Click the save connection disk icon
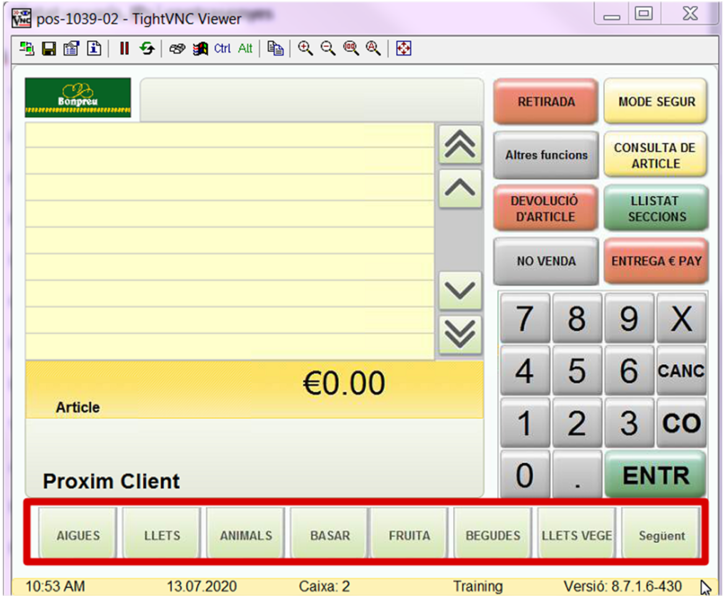The width and height of the screenshot is (723, 600). pyautogui.click(x=46, y=48)
